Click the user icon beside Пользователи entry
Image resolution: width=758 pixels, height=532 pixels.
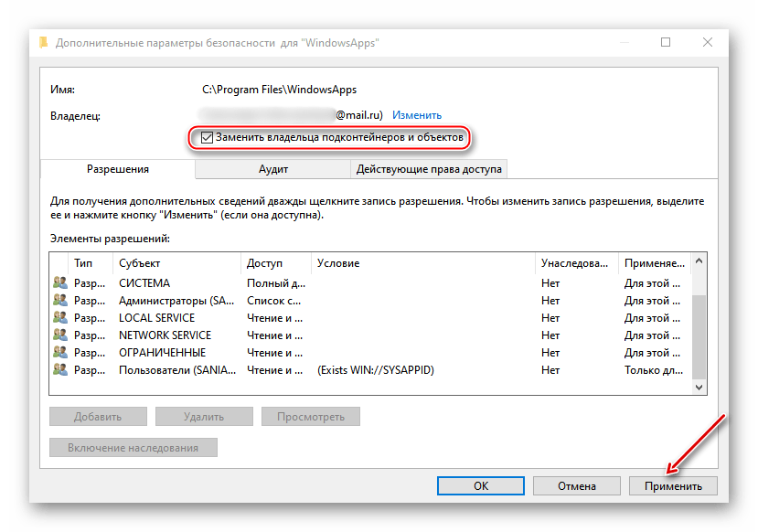60,370
